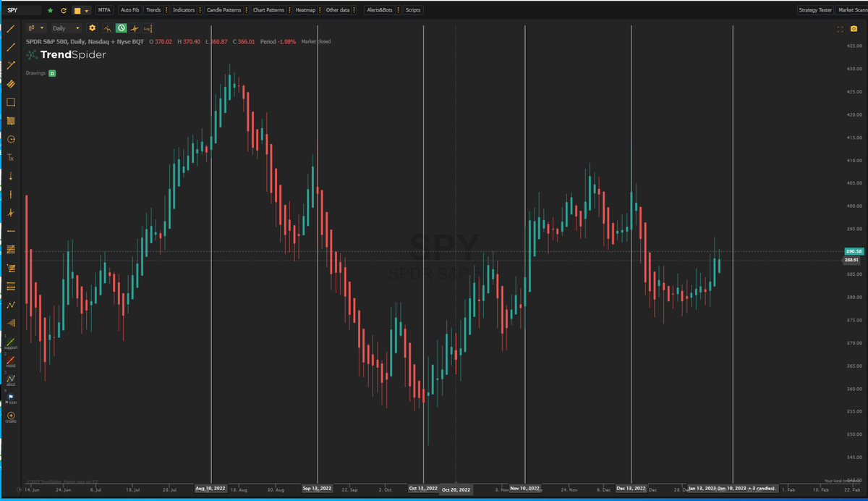Open the Daily timeframe dropdown
The width and height of the screenshot is (868, 501).
point(65,28)
